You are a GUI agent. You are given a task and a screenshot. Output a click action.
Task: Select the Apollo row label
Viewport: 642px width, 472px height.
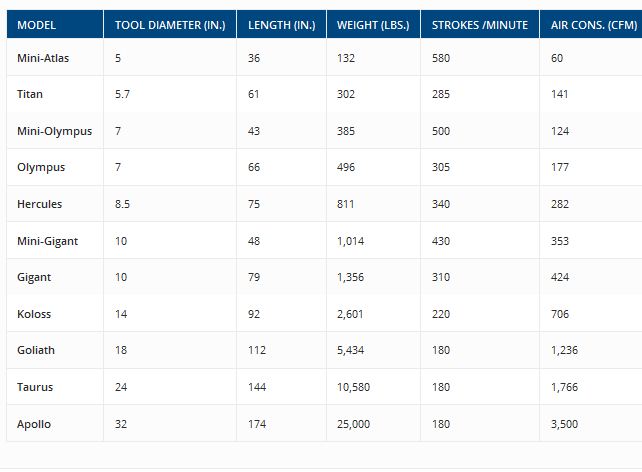(x=34, y=424)
